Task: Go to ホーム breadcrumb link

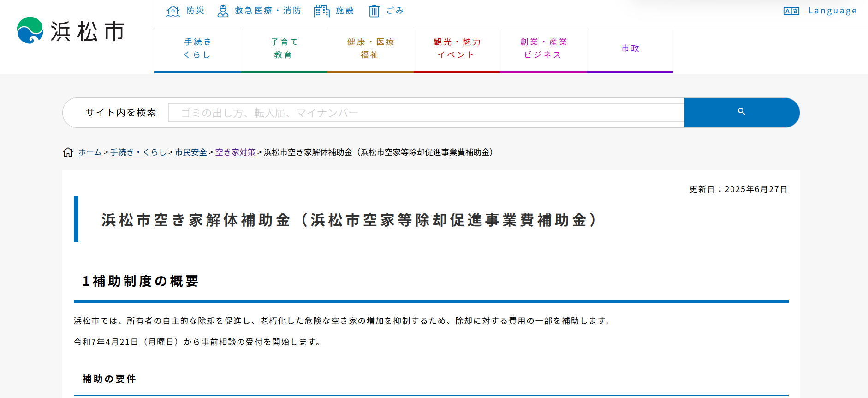Action: point(90,152)
